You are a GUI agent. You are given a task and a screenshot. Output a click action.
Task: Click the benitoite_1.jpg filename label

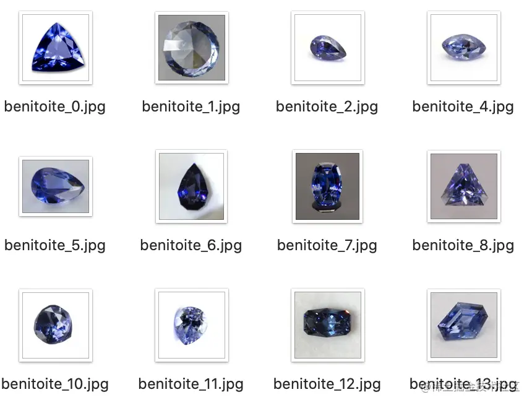[191, 107]
